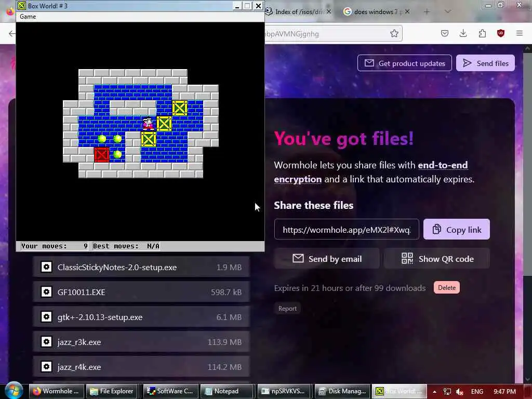Switch to File Explorer taskbar button

coord(112,391)
